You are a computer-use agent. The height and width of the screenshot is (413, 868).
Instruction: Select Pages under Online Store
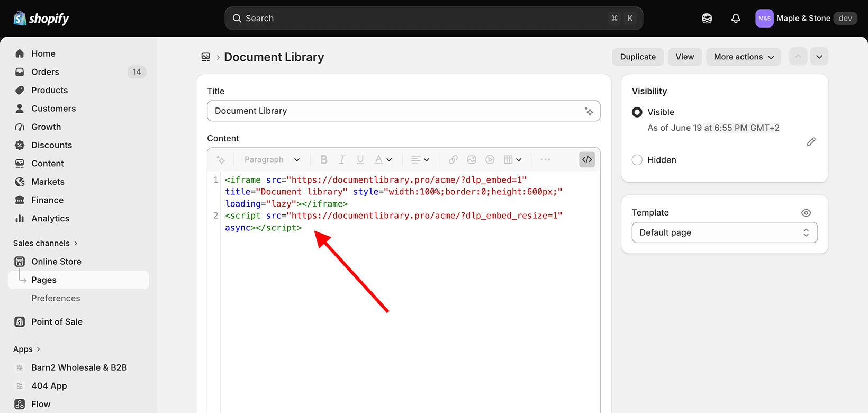(78, 280)
